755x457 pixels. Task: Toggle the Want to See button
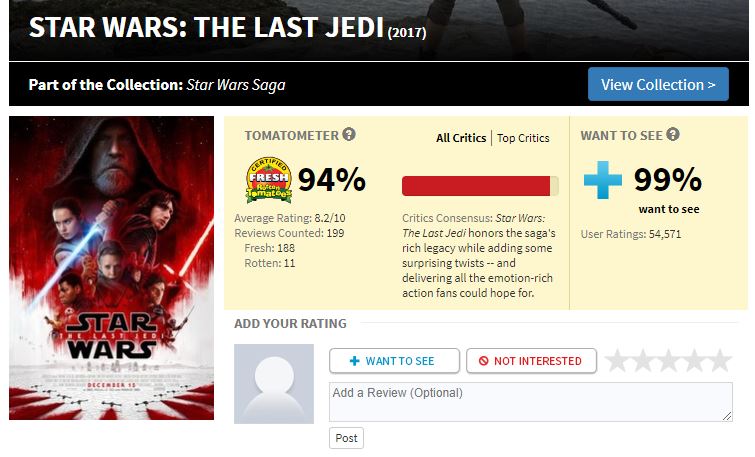tap(394, 361)
